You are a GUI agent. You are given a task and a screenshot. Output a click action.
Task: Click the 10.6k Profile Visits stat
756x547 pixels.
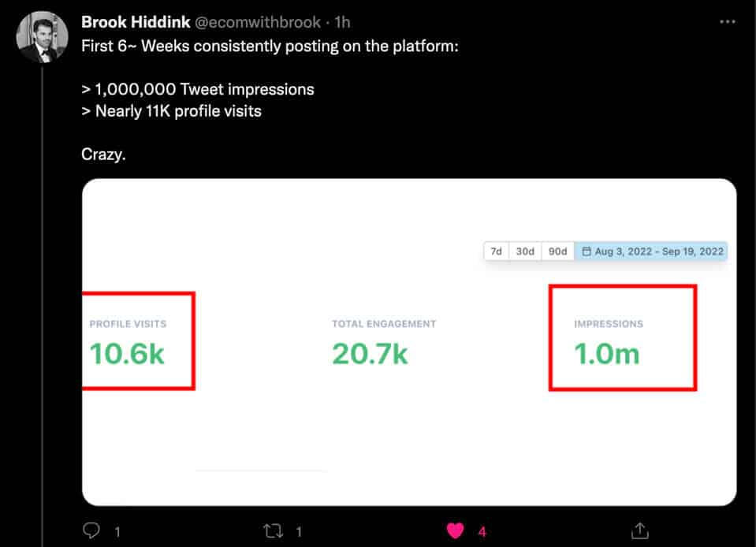click(128, 353)
